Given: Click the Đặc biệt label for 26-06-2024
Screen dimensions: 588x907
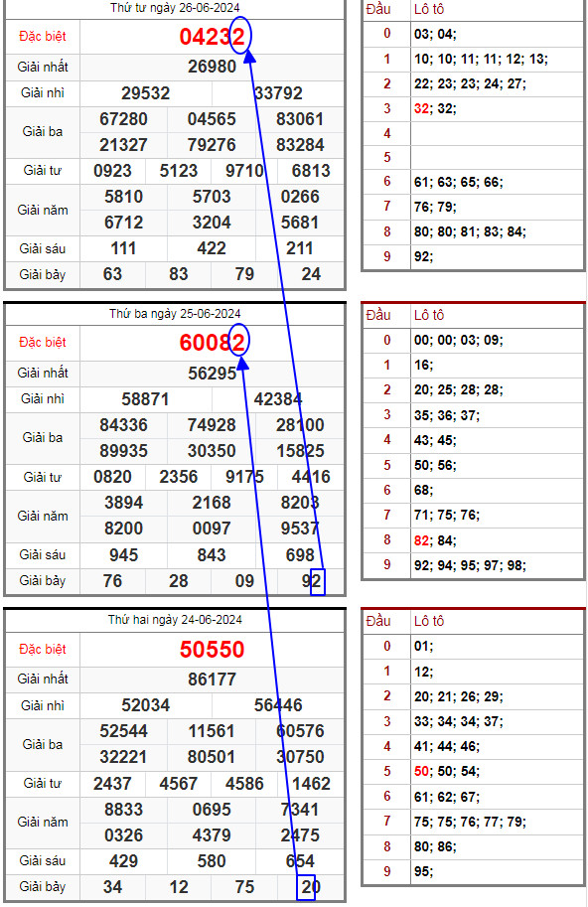Looking at the screenshot, I should (x=42, y=37).
